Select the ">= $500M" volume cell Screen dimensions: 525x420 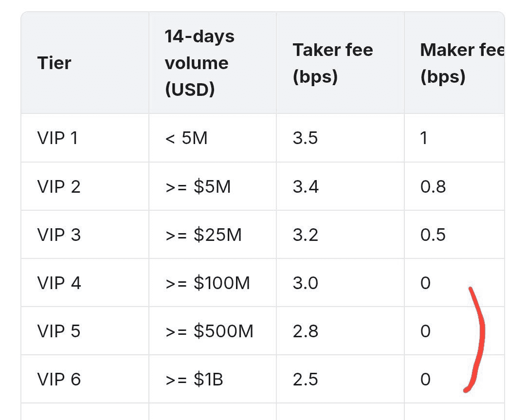click(x=209, y=331)
